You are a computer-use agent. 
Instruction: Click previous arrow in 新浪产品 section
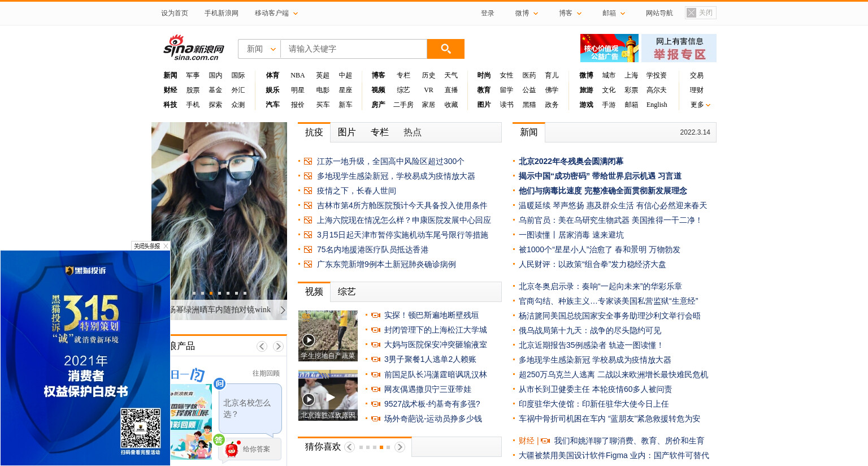click(x=262, y=346)
